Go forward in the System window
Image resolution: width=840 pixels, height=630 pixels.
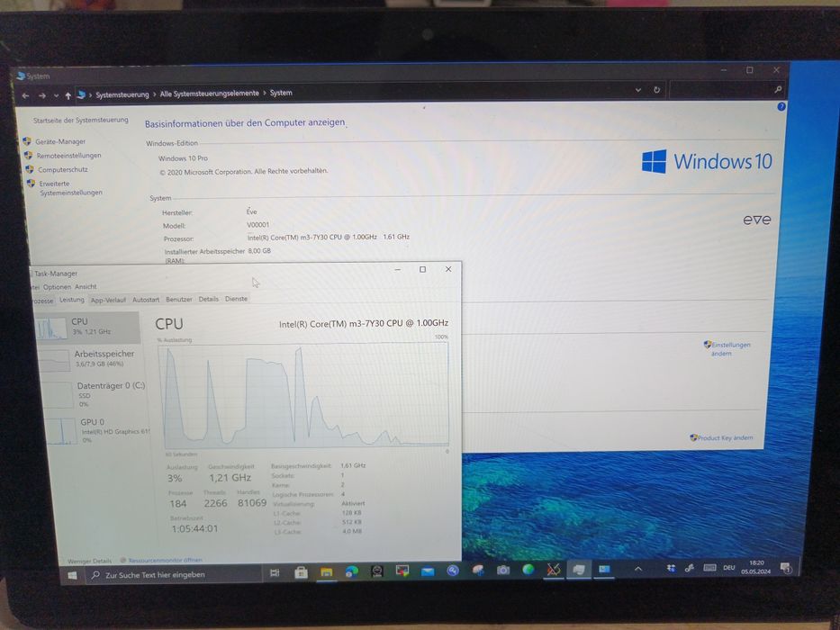[41, 96]
